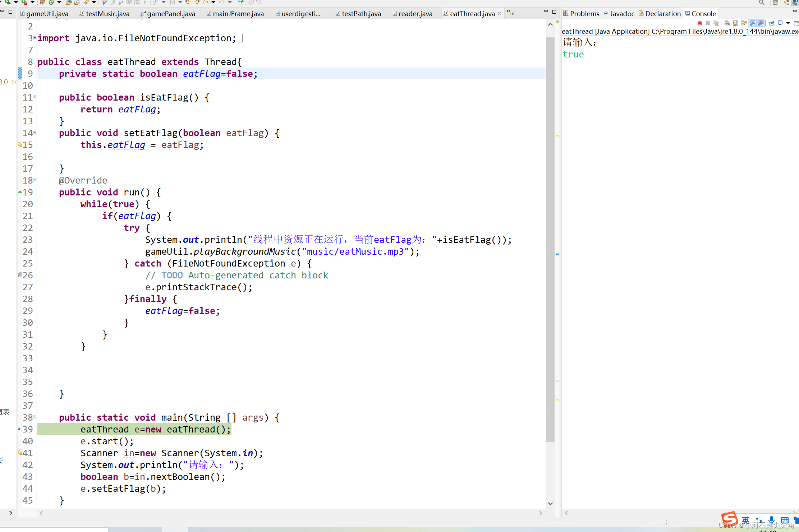
Task: Toggle Show Console on standard error change
Action: 761,23
